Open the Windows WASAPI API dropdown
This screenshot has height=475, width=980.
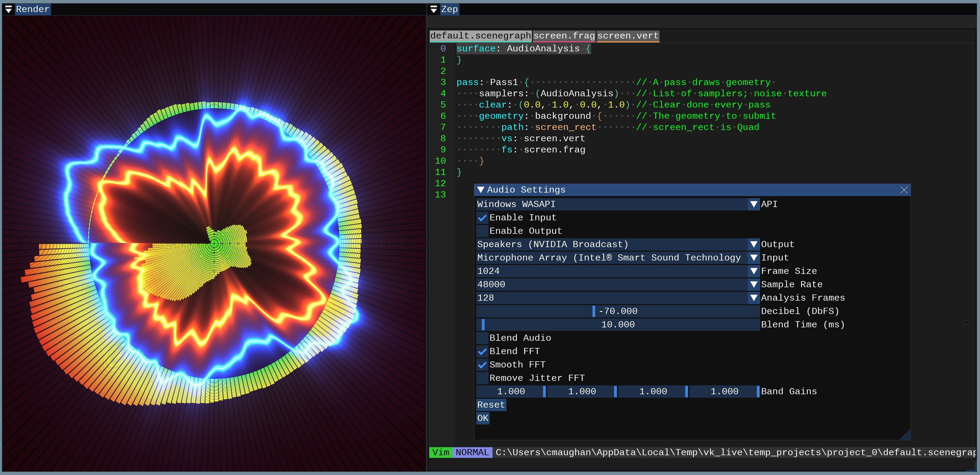(x=753, y=204)
